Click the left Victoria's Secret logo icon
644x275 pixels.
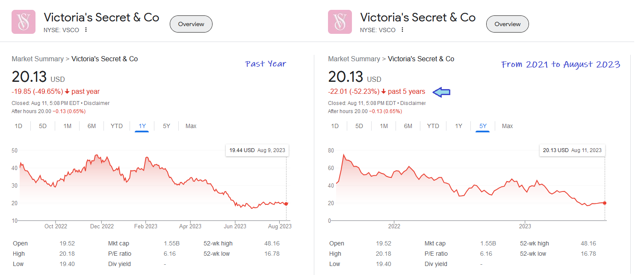click(24, 21)
